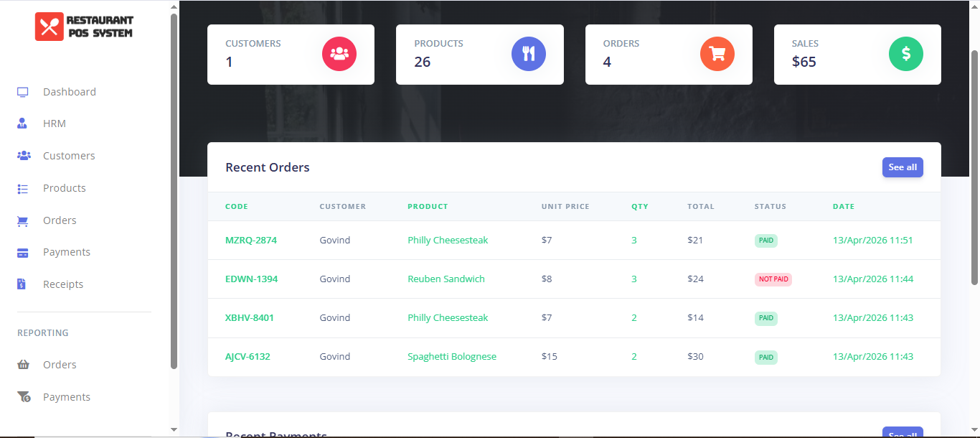Screen dimensions: 980x438
Task: Click the sidebar scroll down arrow
Action: click(174, 429)
